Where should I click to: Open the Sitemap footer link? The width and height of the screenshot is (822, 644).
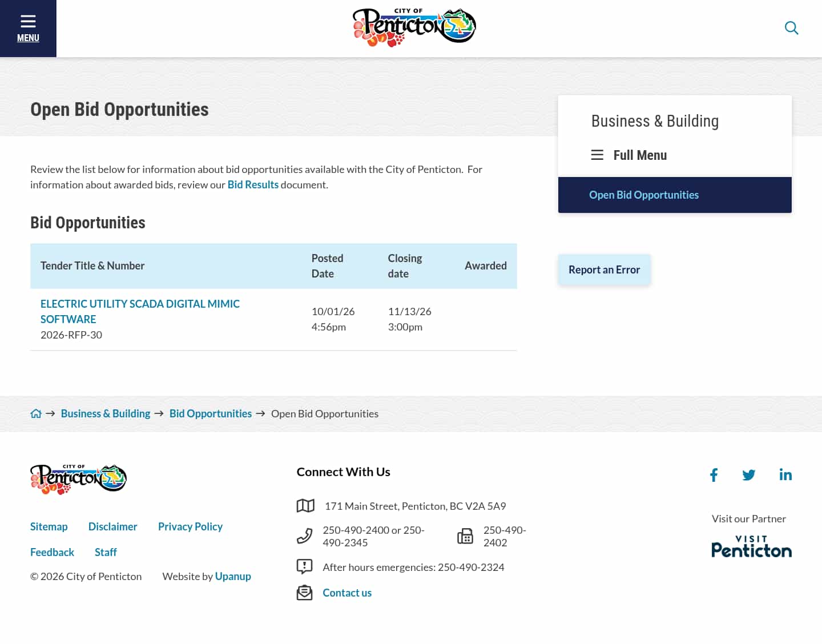tap(49, 526)
